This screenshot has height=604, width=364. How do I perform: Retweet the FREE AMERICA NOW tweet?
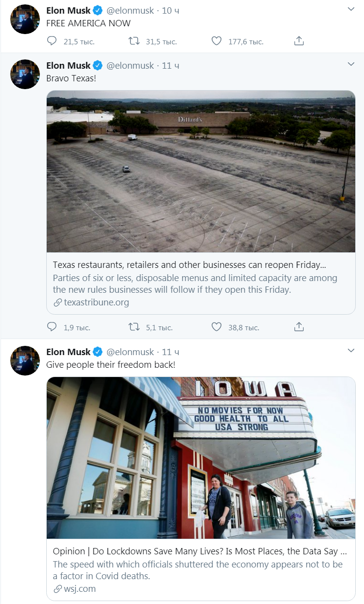(134, 41)
